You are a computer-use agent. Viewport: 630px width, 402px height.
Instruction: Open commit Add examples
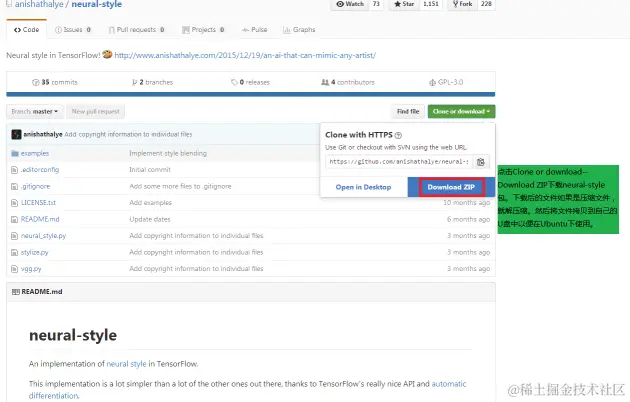pyautogui.click(x=150, y=203)
